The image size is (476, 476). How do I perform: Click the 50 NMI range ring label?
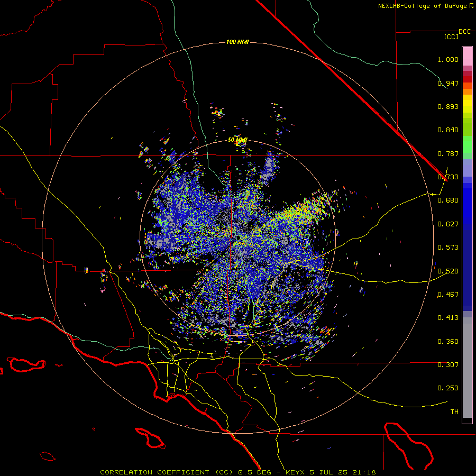click(x=237, y=140)
